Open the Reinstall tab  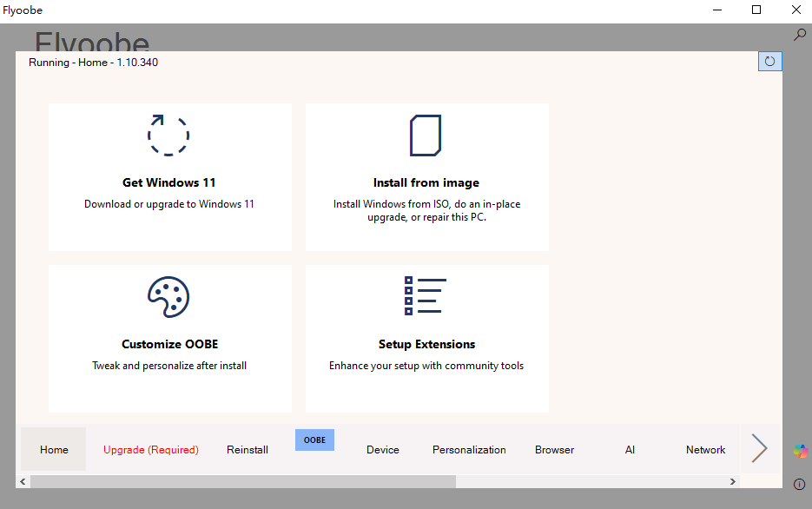coord(248,450)
